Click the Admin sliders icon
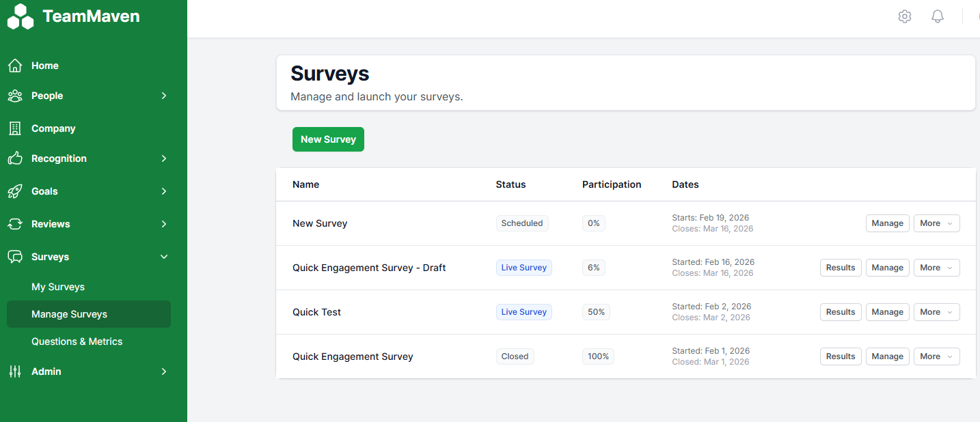This screenshot has width=980, height=422. coord(15,371)
